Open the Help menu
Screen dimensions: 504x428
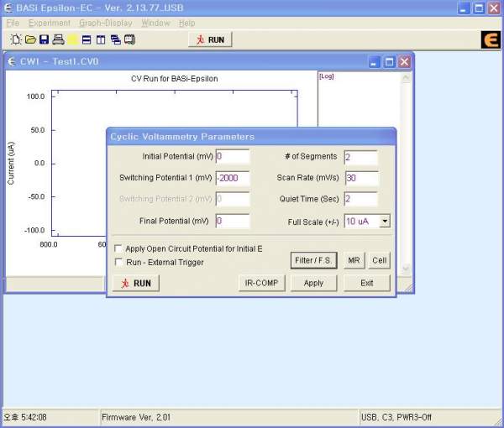187,23
